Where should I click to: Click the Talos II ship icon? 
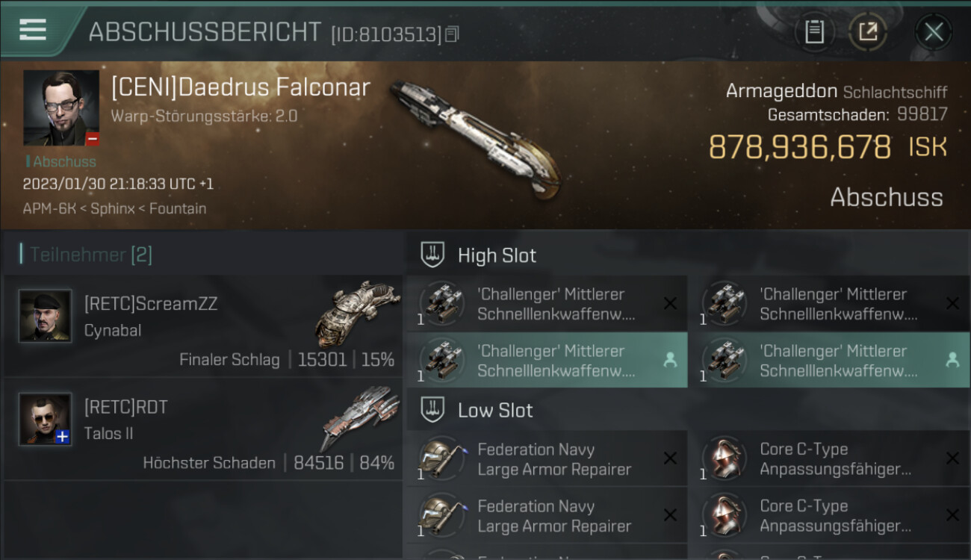point(360,417)
